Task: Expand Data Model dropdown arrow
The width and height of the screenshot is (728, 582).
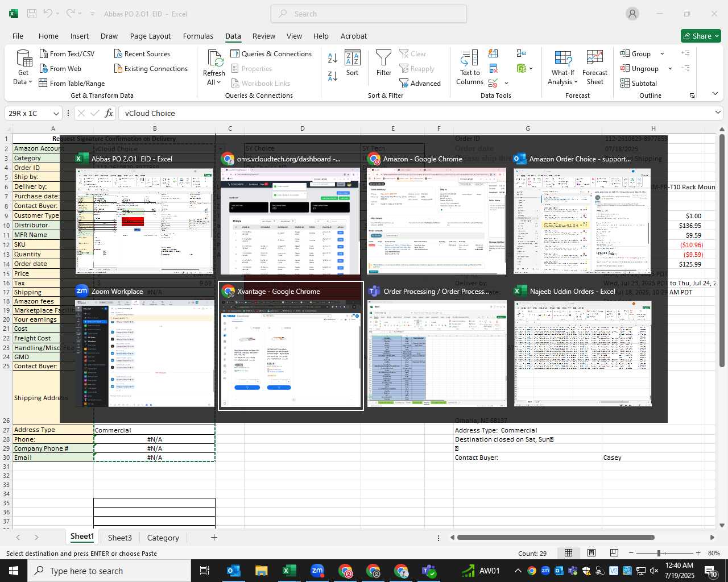Action: (531, 68)
